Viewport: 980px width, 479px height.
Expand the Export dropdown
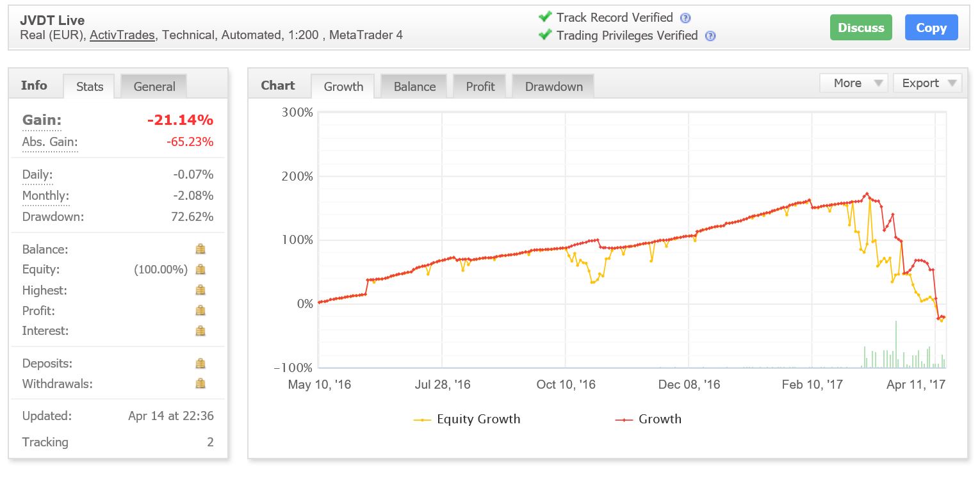click(927, 83)
